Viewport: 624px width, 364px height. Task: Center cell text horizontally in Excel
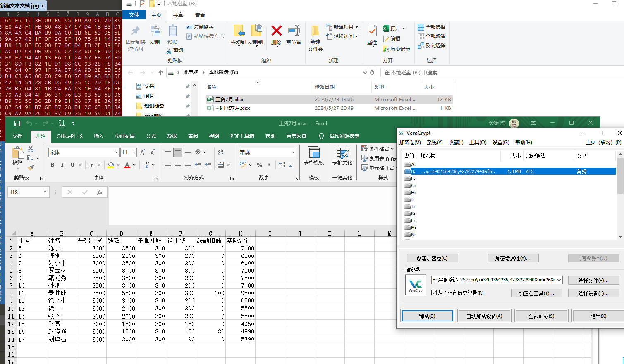(177, 165)
